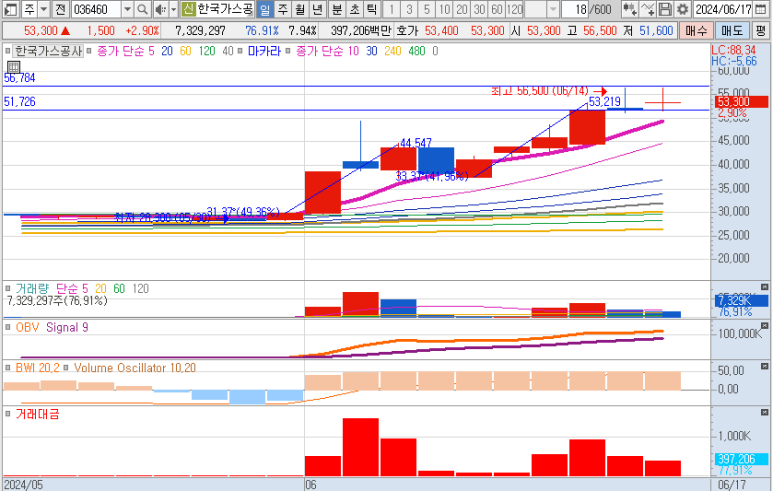
Task: Expand the stock code 036460 dropdown arrow
Action: (127, 9)
